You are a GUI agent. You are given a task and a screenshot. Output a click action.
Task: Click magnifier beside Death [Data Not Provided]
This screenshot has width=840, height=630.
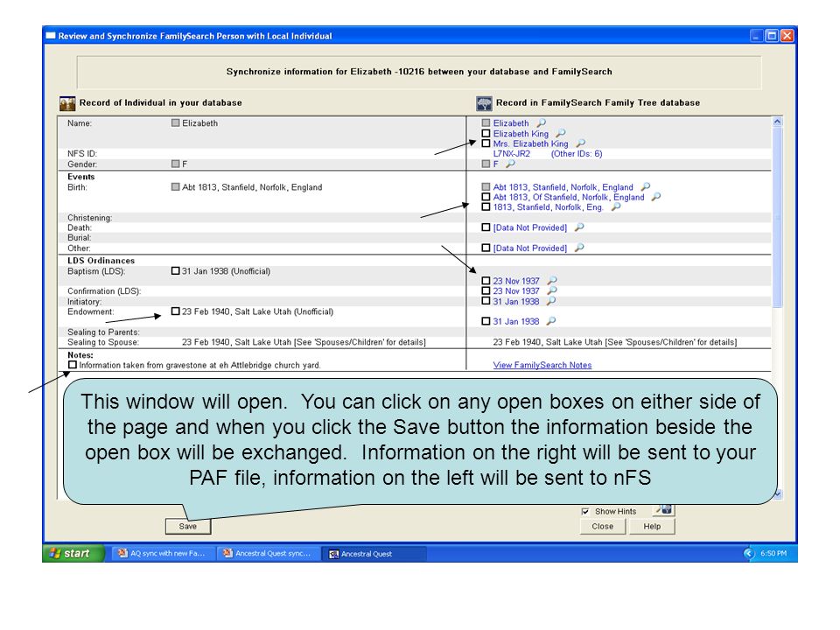click(x=579, y=227)
